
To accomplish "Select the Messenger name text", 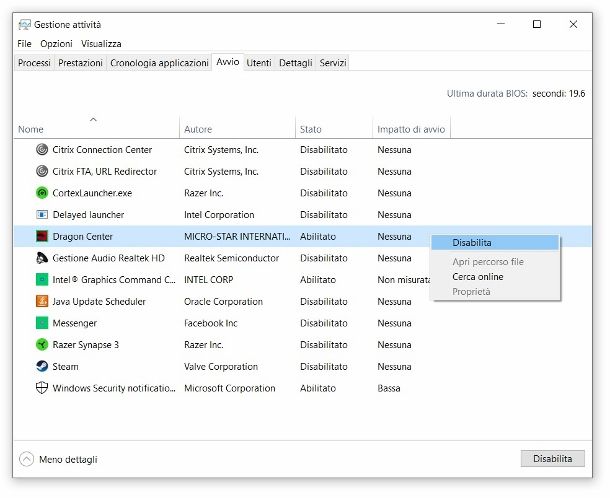I will click(x=75, y=323).
